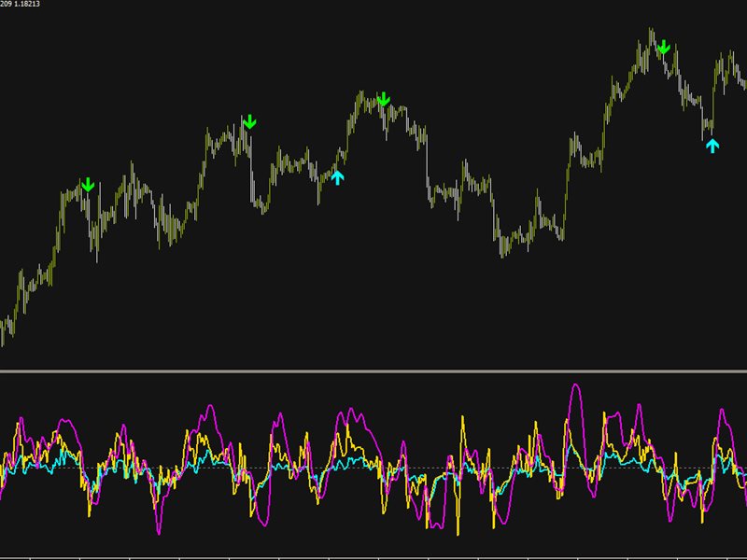Click the cyan up arrow at right side
This screenshot has width=747, height=560.
click(712, 146)
